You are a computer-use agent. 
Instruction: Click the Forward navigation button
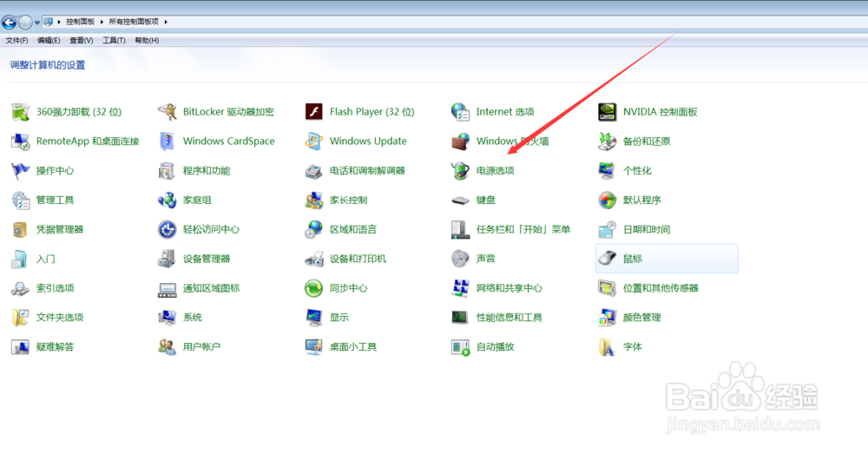(x=25, y=23)
